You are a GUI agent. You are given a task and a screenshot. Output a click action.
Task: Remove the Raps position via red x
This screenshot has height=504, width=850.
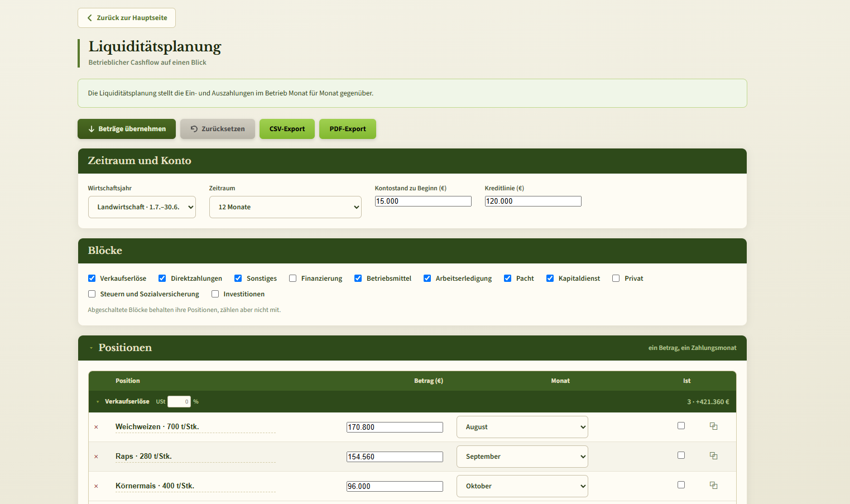point(96,457)
